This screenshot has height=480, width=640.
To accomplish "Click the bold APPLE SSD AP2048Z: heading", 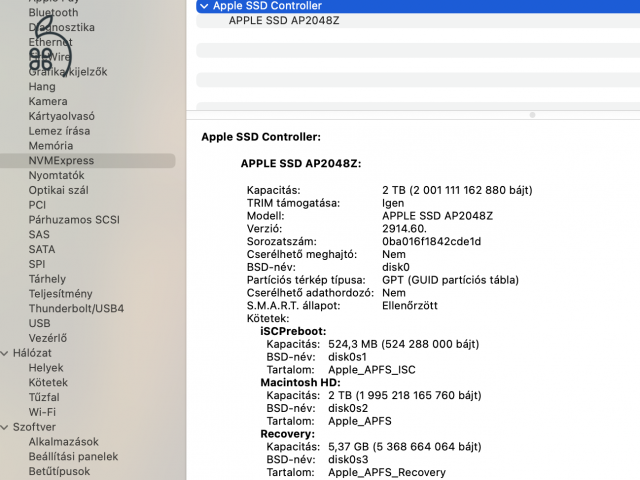I will (x=301, y=164).
